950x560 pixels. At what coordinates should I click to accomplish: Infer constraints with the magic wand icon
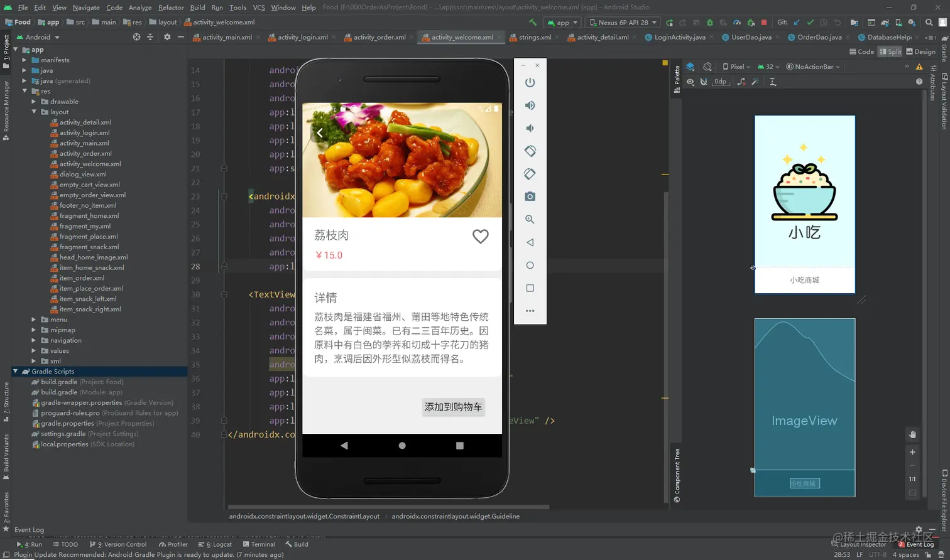click(x=755, y=82)
